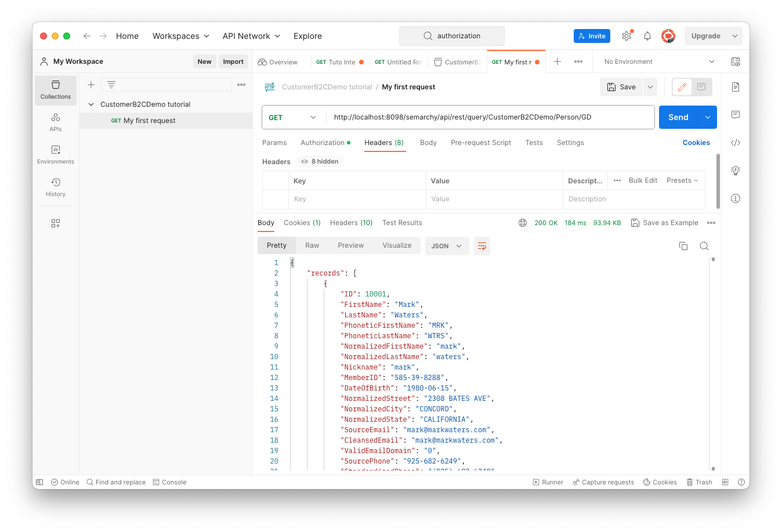Switch to edit mode pencil icon
This screenshot has width=782, height=532.
pyautogui.click(x=682, y=87)
